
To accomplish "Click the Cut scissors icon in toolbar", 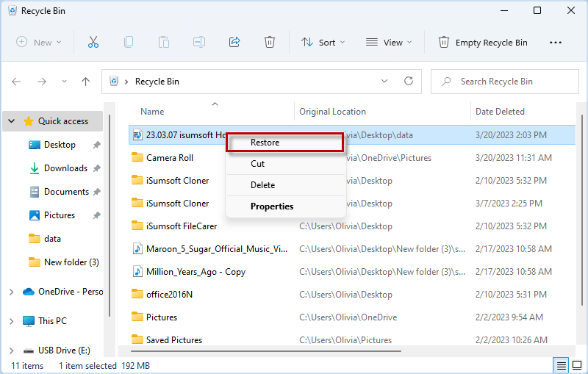I will [93, 42].
